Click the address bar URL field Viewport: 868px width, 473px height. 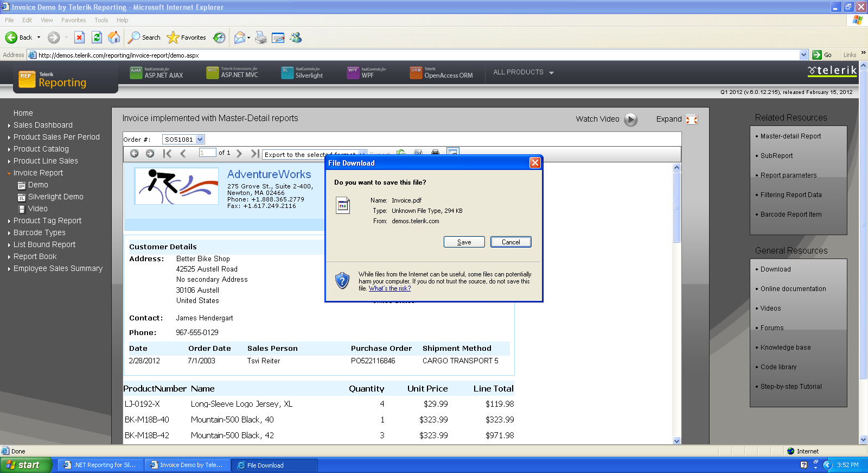pyautogui.click(x=418, y=55)
